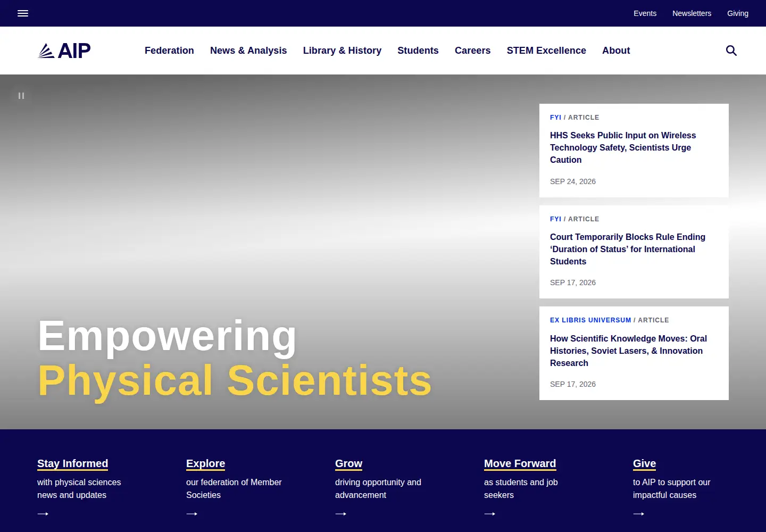Click the AIP logo
This screenshot has width=766, height=532.
pos(64,51)
